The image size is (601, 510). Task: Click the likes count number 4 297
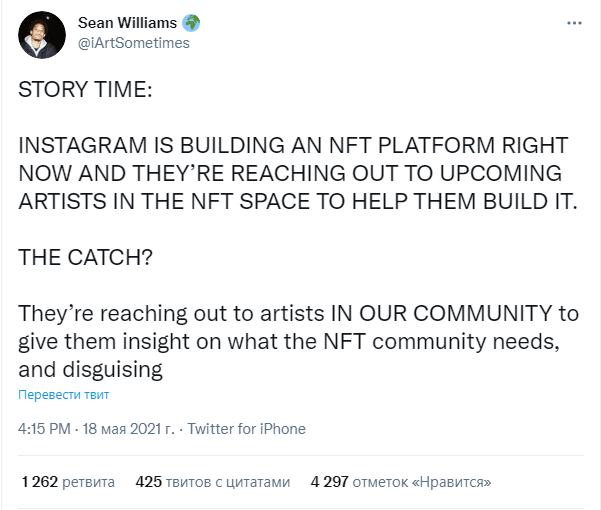click(330, 482)
